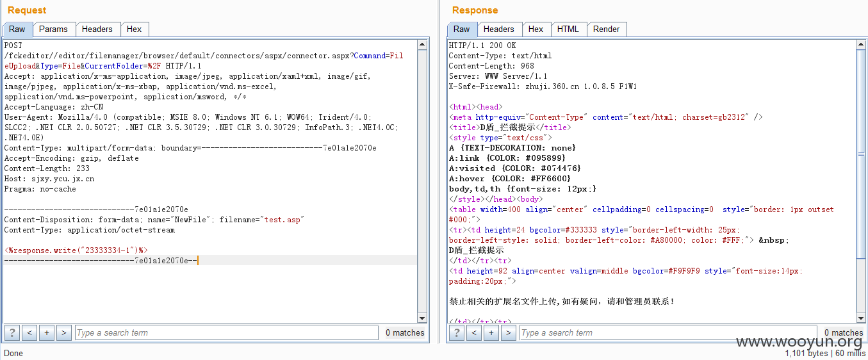Click Response pane scrollbar up arrow
The image size is (868, 360).
coord(861,45)
